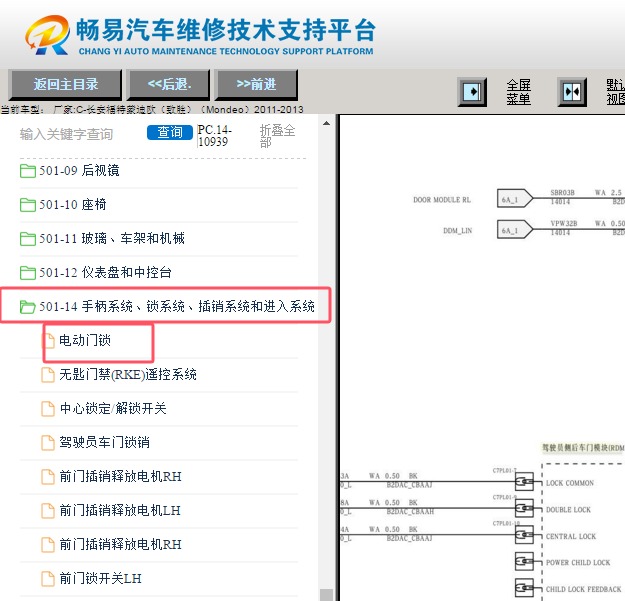Click 折叠全部 to collapse all
This screenshot has width=625, height=601.
tap(277, 136)
